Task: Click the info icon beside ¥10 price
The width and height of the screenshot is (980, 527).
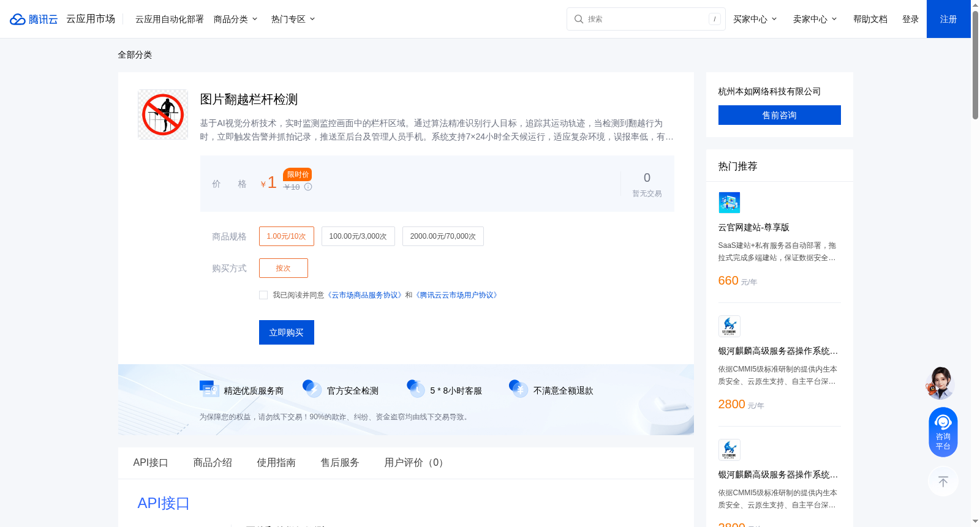Action: [308, 187]
